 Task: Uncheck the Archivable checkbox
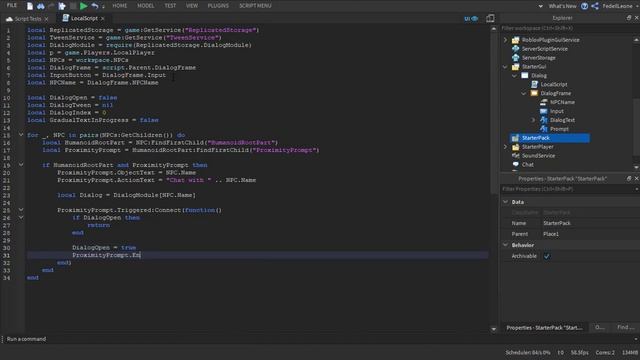coord(547,256)
